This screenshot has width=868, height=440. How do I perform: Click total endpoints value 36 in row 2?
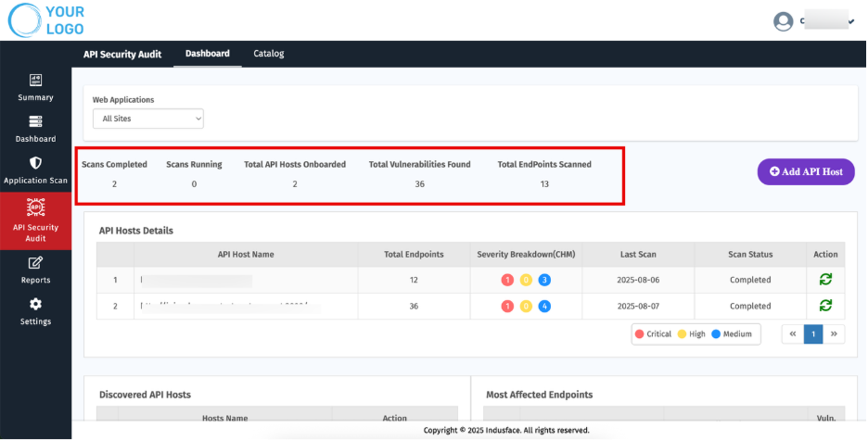(414, 307)
